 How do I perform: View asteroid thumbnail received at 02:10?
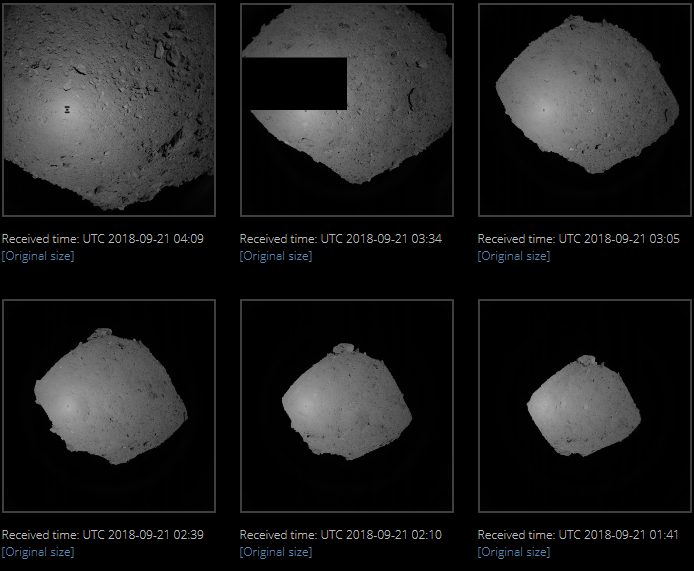coord(347,406)
